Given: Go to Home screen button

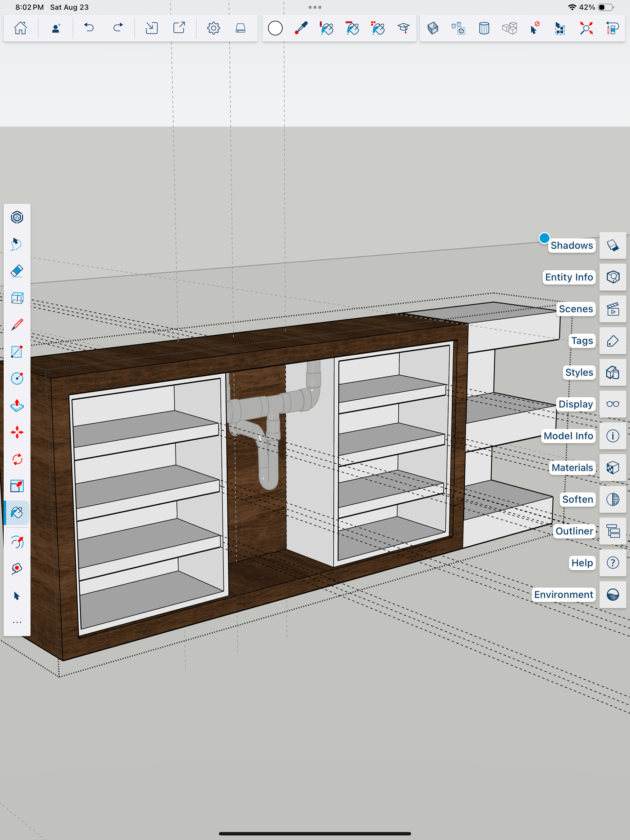Looking at the screenshot, I should click(20, 28).
